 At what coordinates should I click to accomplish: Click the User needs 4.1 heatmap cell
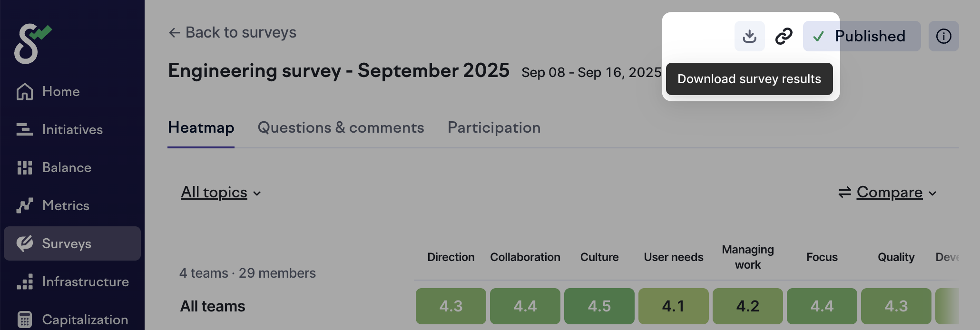click(x=673, y=306)
